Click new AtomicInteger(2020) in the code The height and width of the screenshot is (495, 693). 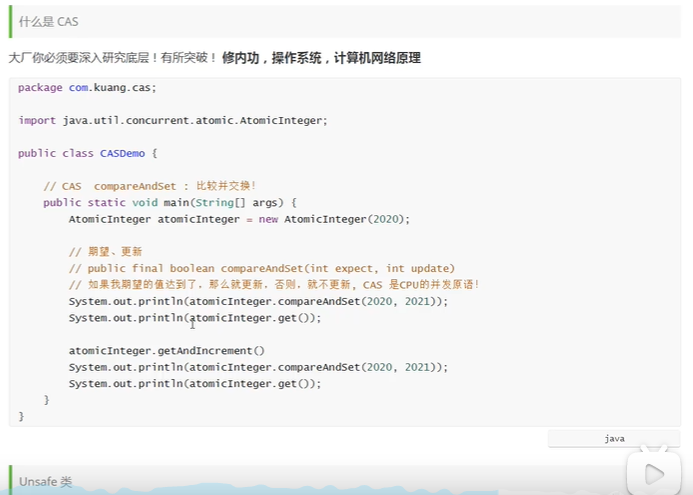click(x=333, y=219)
